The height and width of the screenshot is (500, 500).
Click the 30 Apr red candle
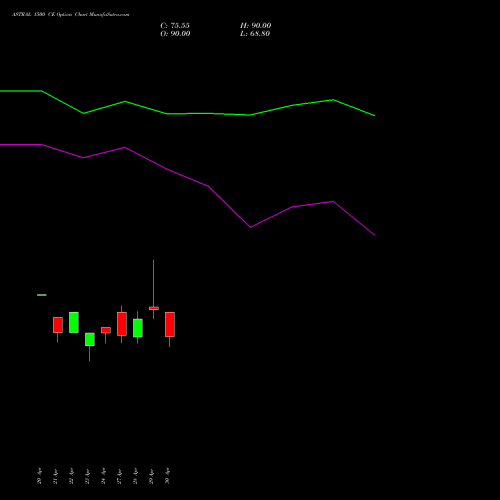[x=170, y=324]
